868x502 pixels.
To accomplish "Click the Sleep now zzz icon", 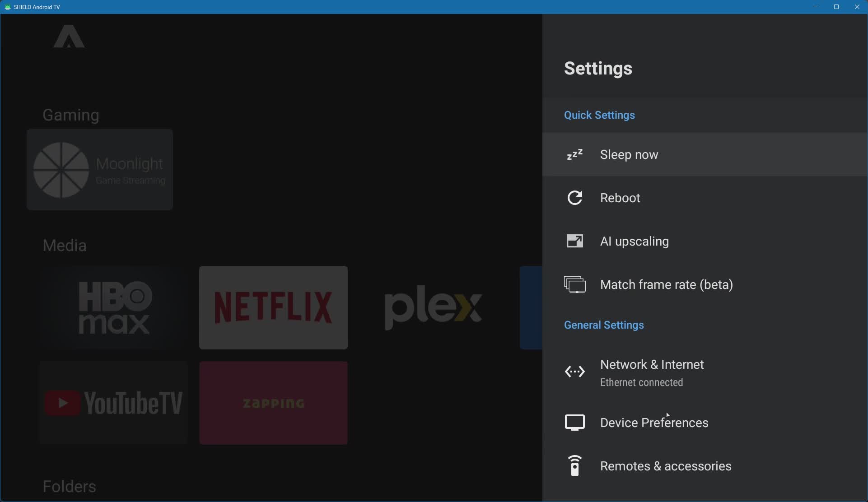I will tap(574, 155).
